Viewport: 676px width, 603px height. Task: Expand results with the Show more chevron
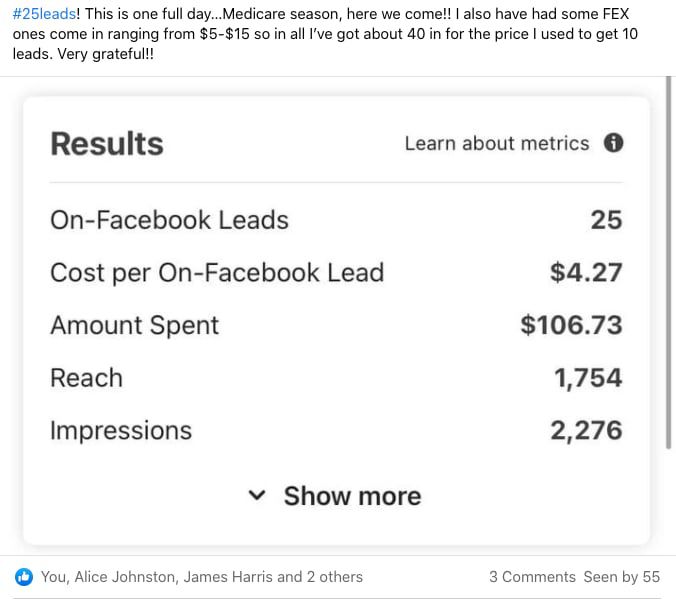[x=257, y=495]
